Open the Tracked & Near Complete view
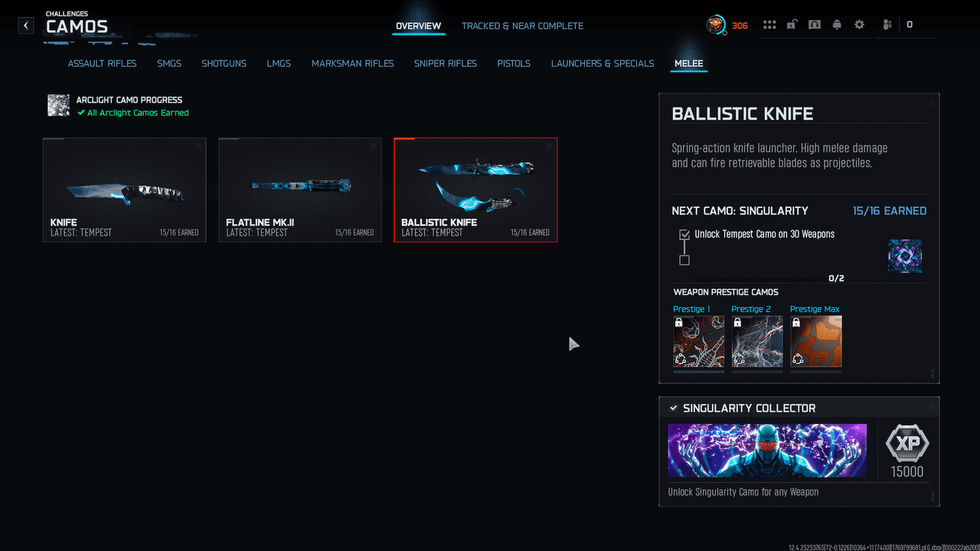This screenshot has height=551, width=980. (x=522, y=26)
